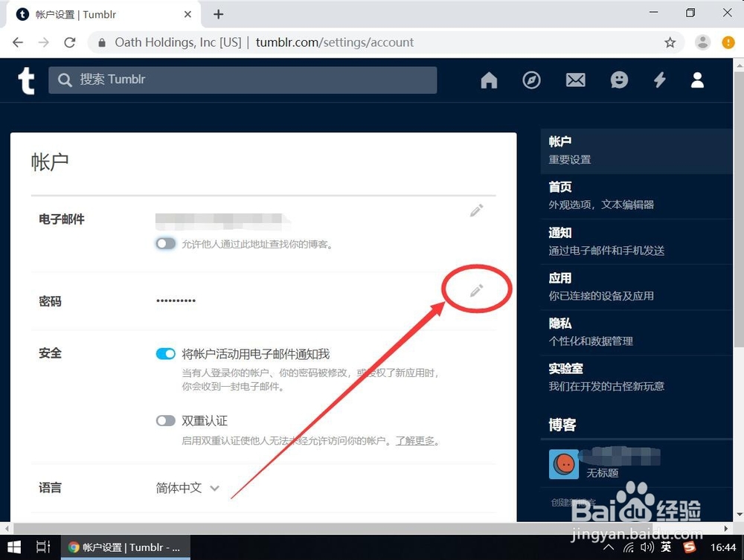Click the activity lightning bolt icon

(x=659, y=80)
